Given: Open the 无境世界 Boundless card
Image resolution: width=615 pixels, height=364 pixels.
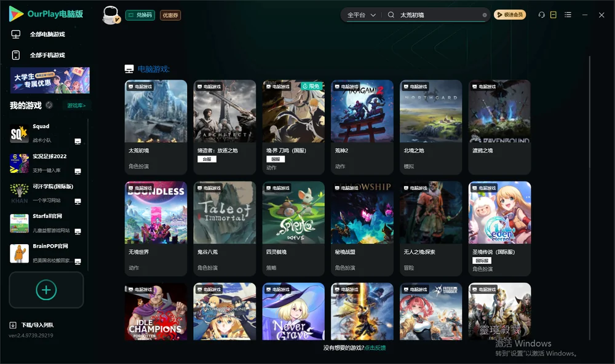Looking at the screenshot, I should coord(156,229).
